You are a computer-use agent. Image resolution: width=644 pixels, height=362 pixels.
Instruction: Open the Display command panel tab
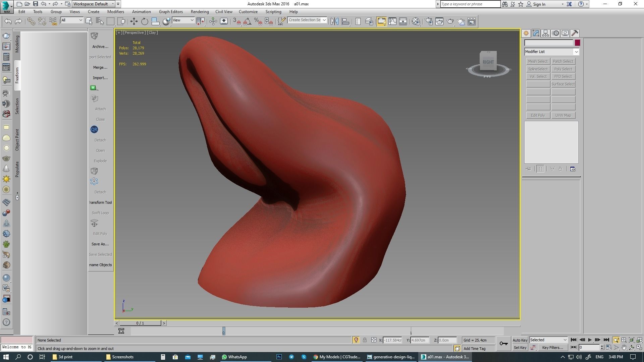pos(565,33)
